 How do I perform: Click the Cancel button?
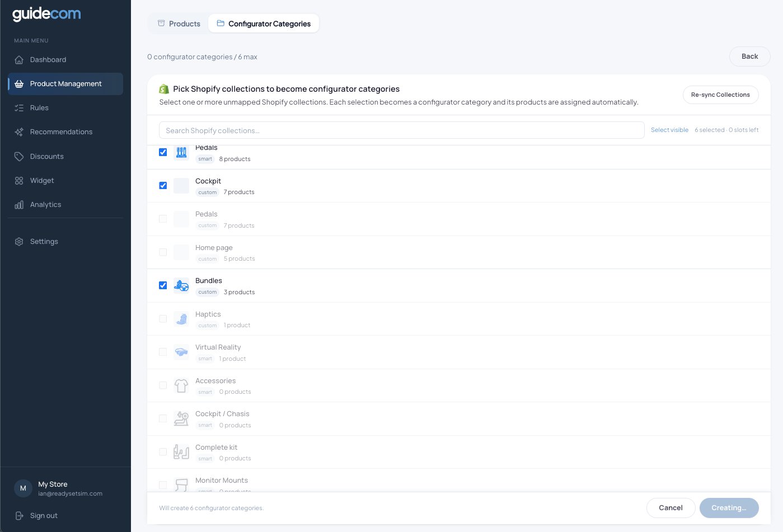click(x=671, y=508)
